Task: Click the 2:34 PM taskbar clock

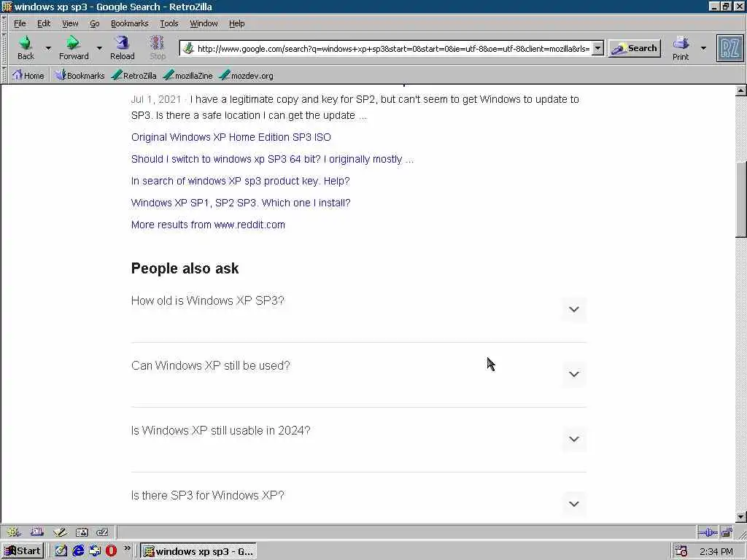Action: click(716, 551)
